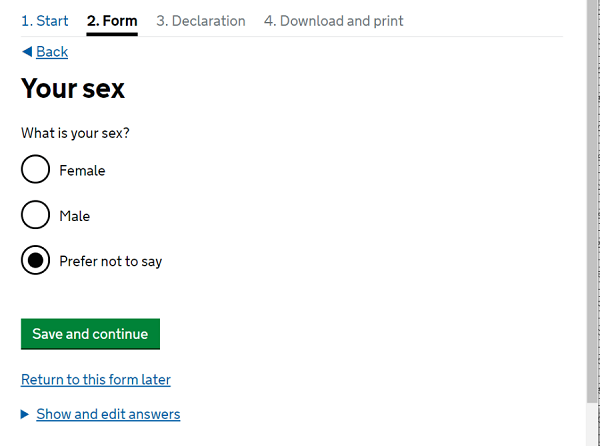Screen dimensions: 600x446
Task: Click the What is your sex? question text
Action: tap(75, 133)
